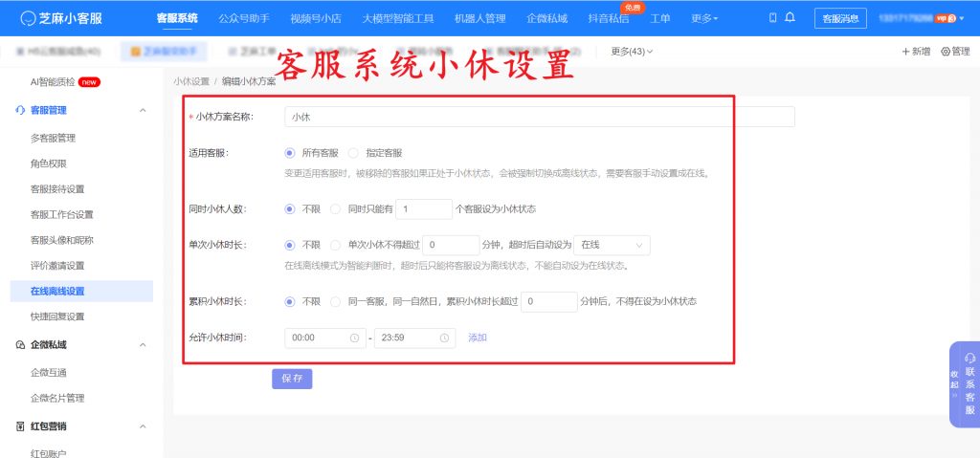Click the 管理 gear icon
980x458 pixels.
tap(945, 52)
